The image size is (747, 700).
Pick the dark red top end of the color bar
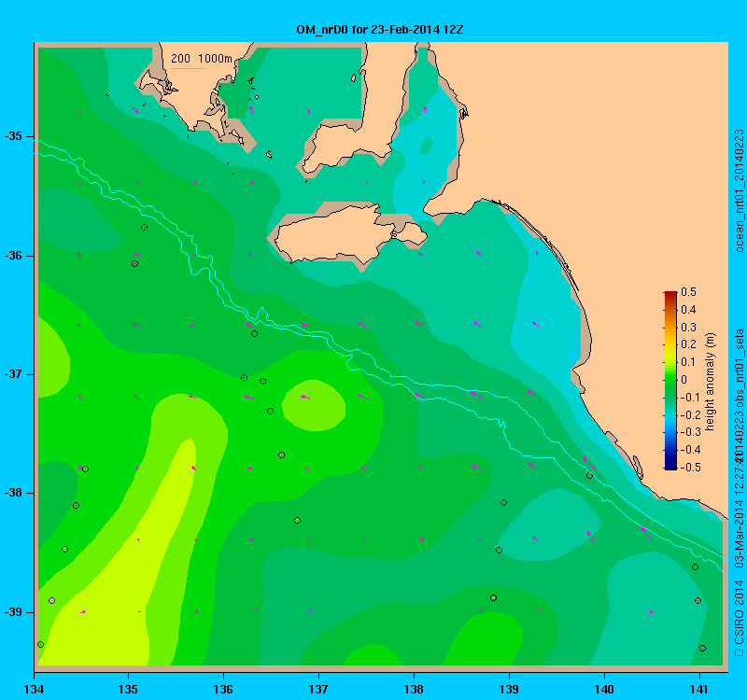670,294
